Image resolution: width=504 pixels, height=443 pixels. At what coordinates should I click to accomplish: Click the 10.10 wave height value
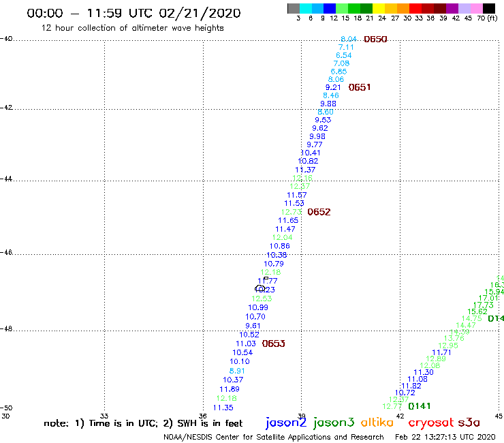point(240,361)
